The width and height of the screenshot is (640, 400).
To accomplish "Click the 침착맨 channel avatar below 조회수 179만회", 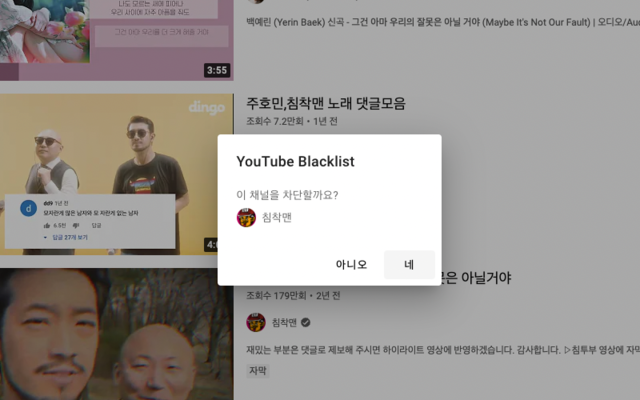I will coord(256,322).
